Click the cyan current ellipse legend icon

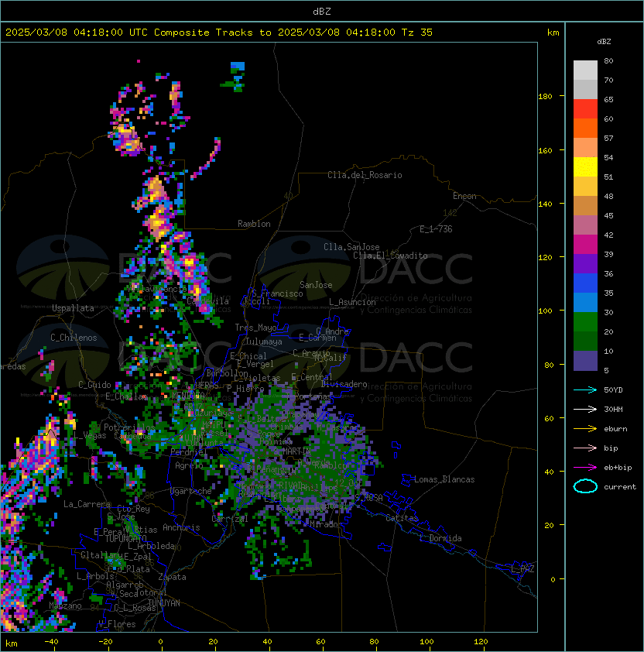tap(585, 486)
